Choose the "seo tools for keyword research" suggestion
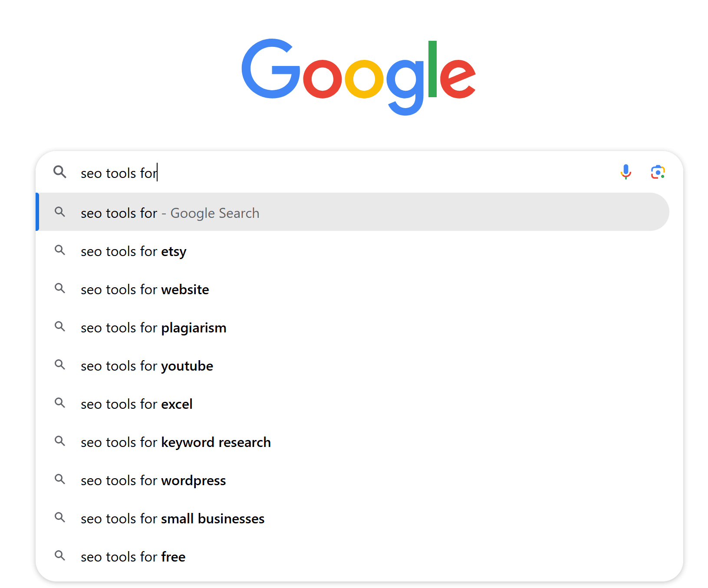 [x=352, y=442]
